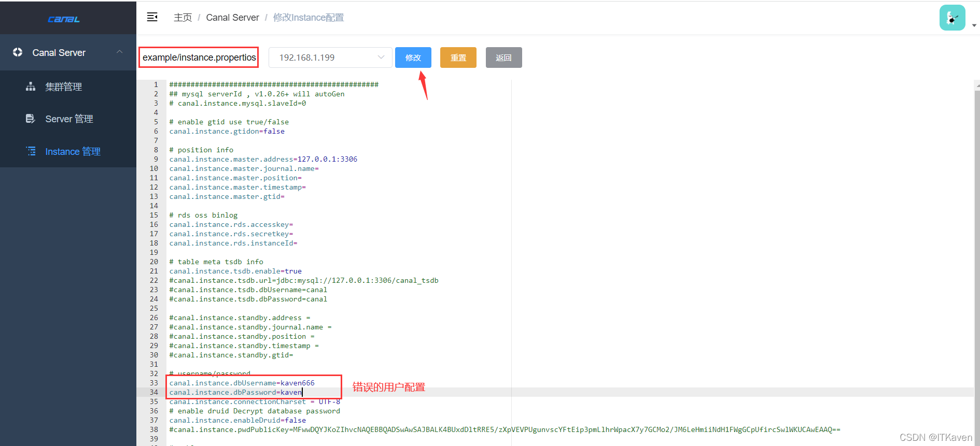The width and height of the screenshot is (980, 446).
Task: Click line canal.instance.master.address=127.0.0.1:3306
Action: [263, 159]
